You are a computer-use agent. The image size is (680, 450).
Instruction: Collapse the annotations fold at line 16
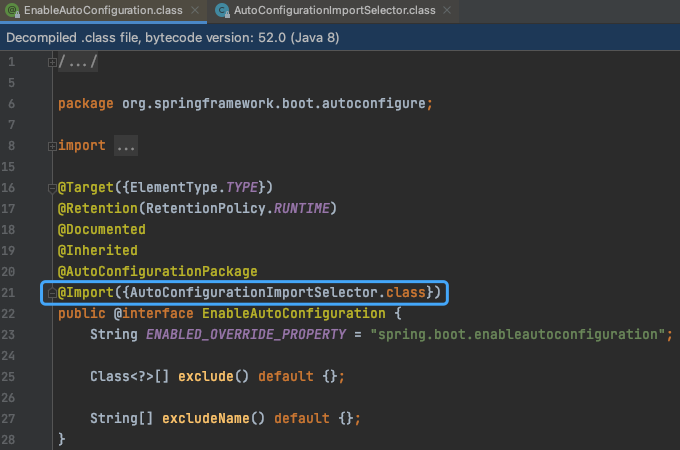tap(52, 188)
